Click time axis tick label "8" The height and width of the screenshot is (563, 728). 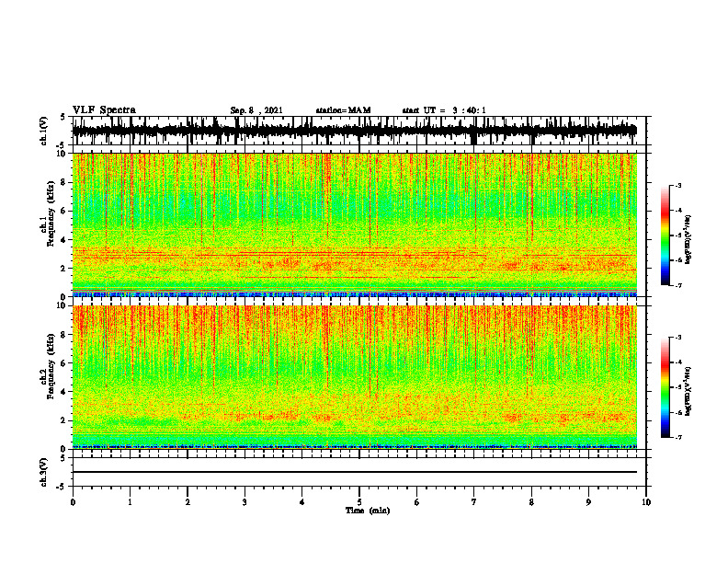pos(531,502)
